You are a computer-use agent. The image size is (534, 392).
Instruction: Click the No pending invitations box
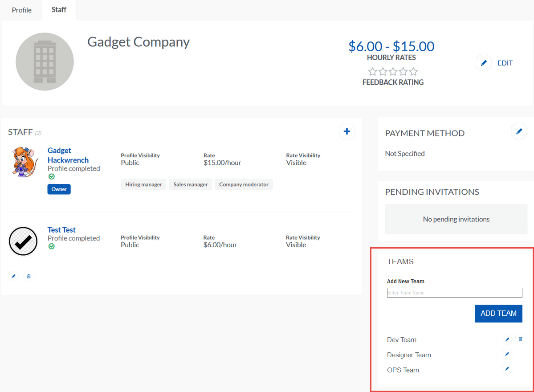tap(456, 219)
